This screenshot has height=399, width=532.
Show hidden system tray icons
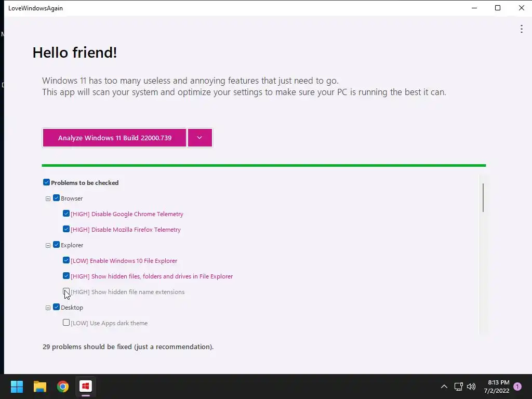click(444, 387)
